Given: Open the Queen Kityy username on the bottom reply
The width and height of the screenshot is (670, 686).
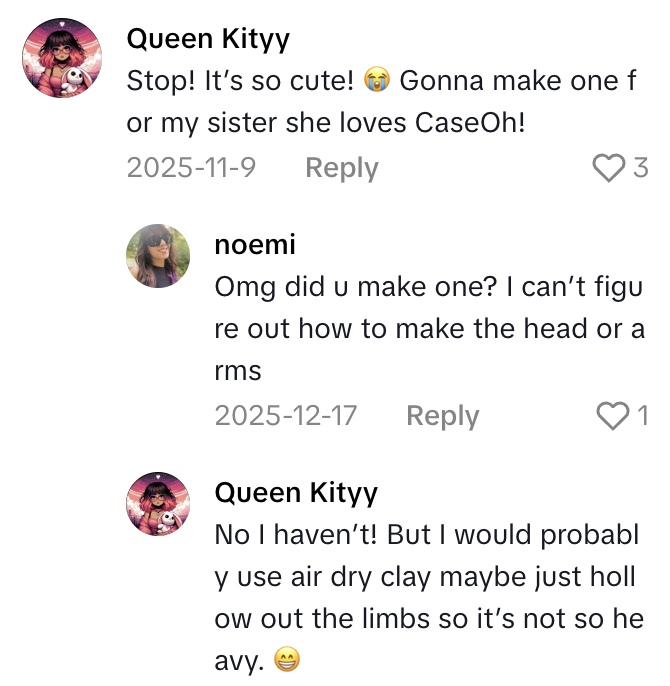Looking at the screenshot, I should (x=296, y=493).
